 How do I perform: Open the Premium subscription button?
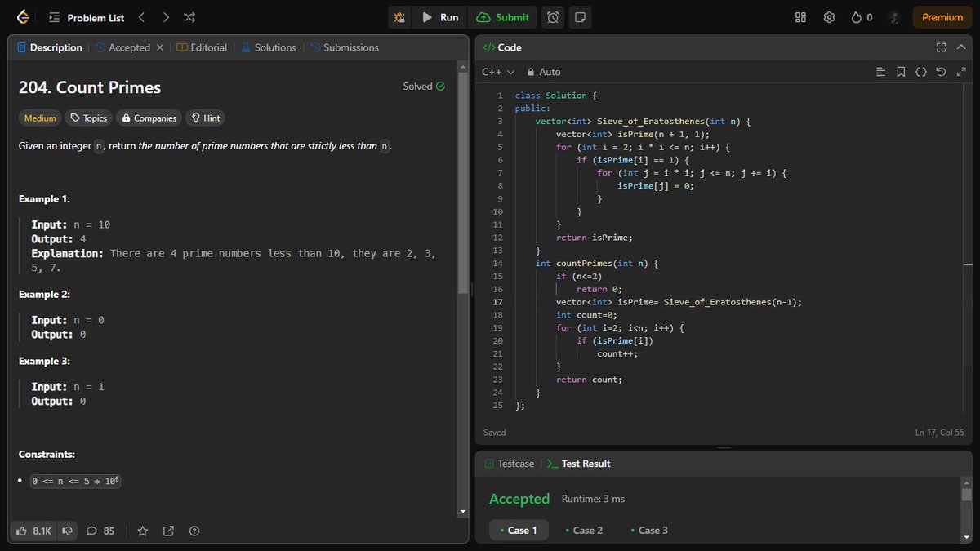942,17
